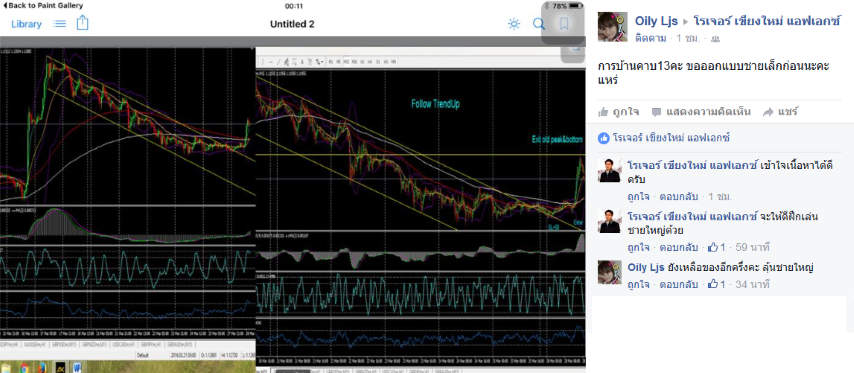Launch Chrome from the Windows taskbar

click(x=25, y=368)
